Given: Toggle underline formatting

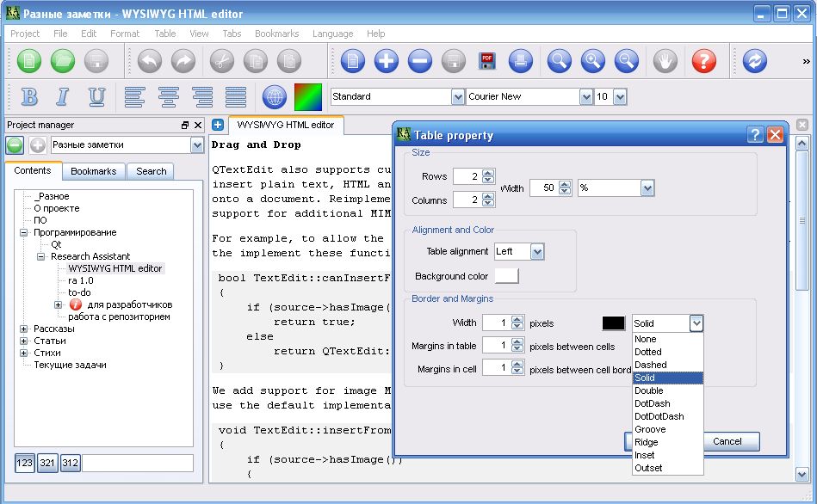Looking at the screenshot, I should click(x=96, y=97).
